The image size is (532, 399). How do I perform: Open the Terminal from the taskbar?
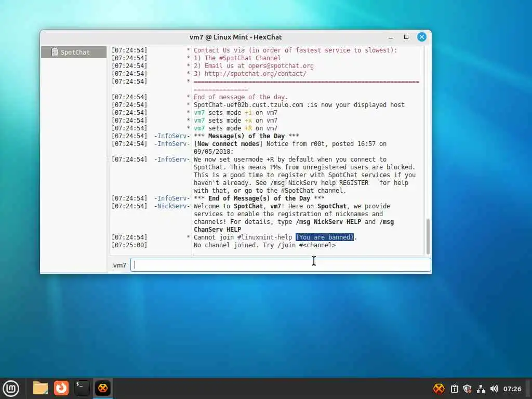(x=82, y=388)
